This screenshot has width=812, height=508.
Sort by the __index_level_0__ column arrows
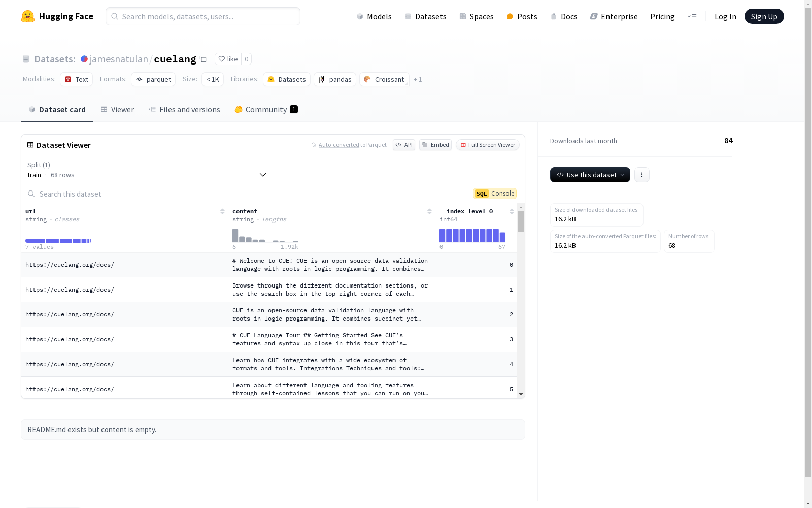(x=512, y=211)
